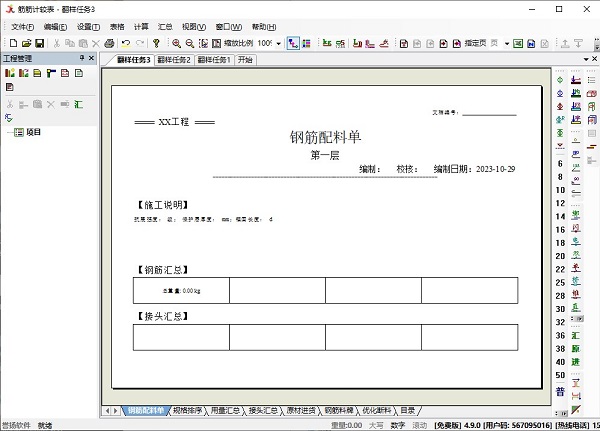Choose rebar diameter 12 in right toolbar
This screenshot has width=600, height=431.
pos(560,203)
